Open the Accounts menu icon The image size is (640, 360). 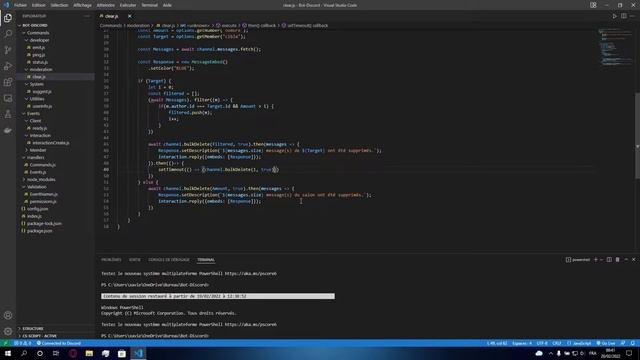[x=8, y=315]
